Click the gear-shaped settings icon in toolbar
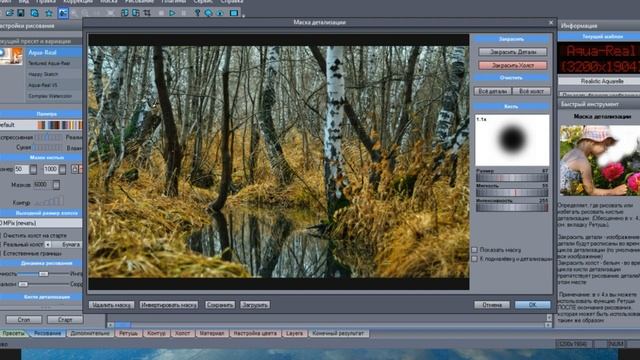 pos(49,13)
